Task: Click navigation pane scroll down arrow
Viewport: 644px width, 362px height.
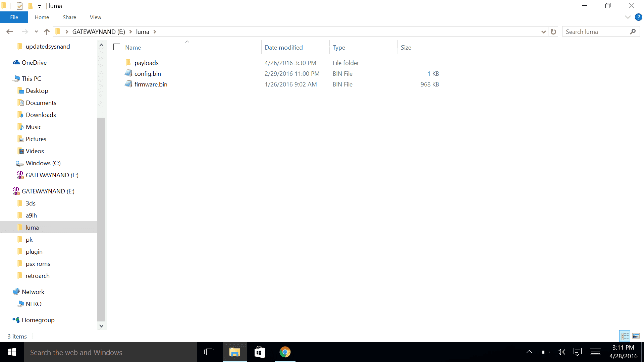Action: (x=101, y=325)
